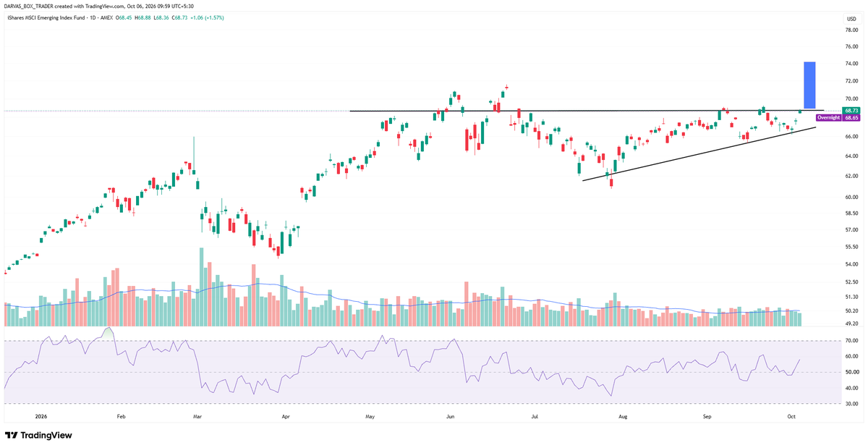868x448 pixels.
Task: Click the 66.00 price scale label
Action: [851, 136]
